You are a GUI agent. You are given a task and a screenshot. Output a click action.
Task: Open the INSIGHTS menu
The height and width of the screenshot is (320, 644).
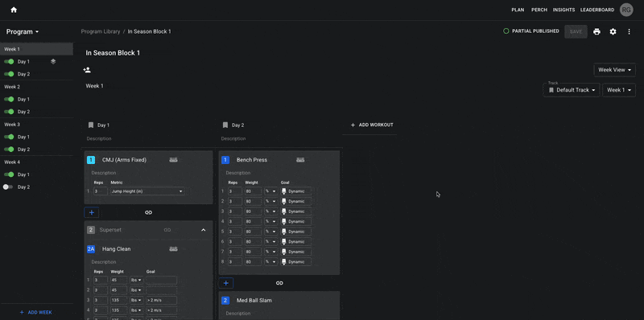563,10
